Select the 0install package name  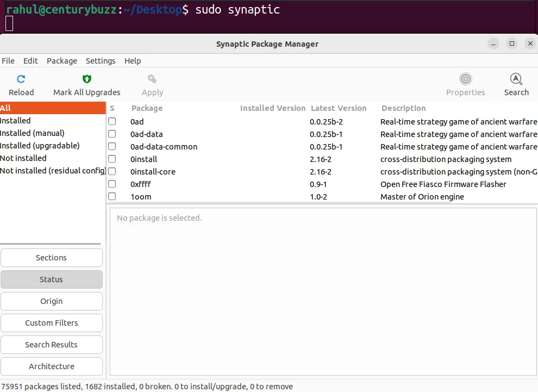click(x=144, y=159)
